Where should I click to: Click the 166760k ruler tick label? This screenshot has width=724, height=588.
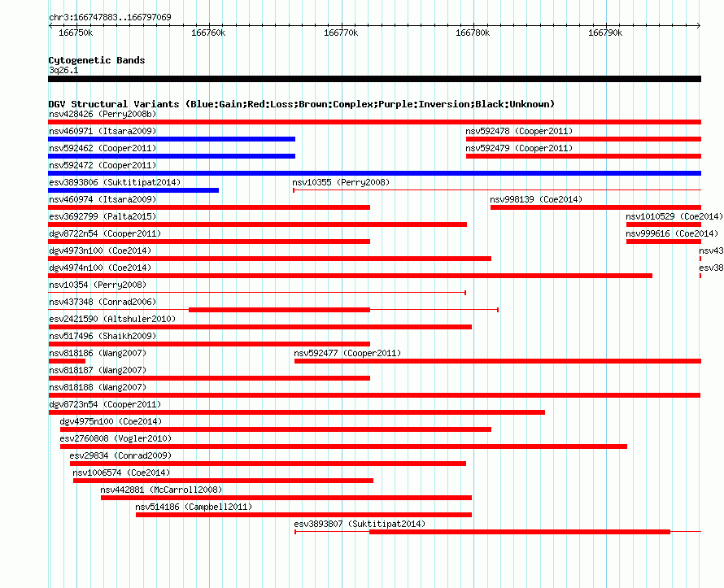pyautogui.click(x=208, y=33)
